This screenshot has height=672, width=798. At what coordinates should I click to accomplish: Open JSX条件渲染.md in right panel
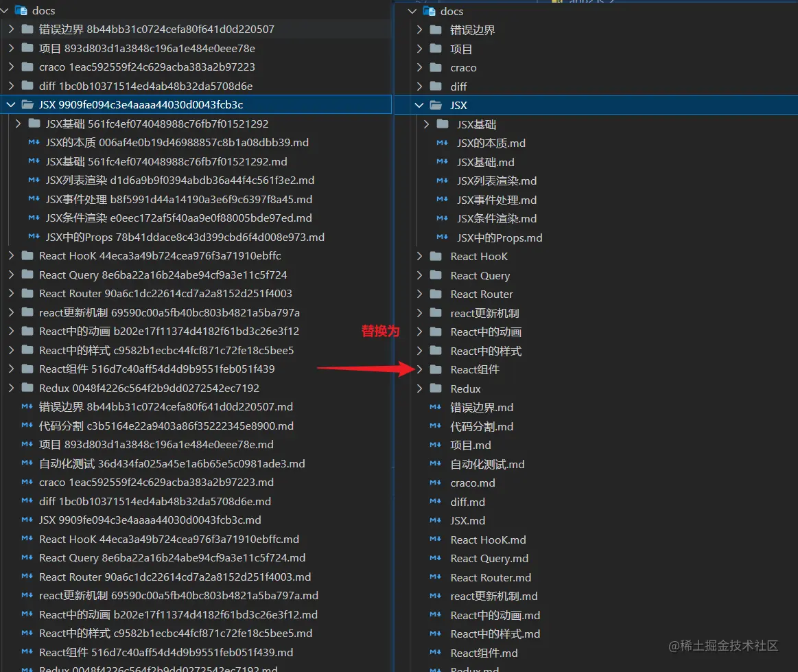pos(497,218)
